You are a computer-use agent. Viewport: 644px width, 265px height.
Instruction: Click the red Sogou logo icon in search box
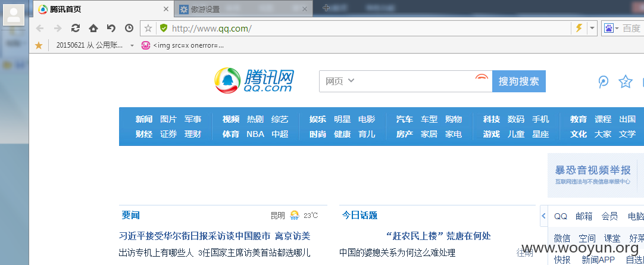482,78
